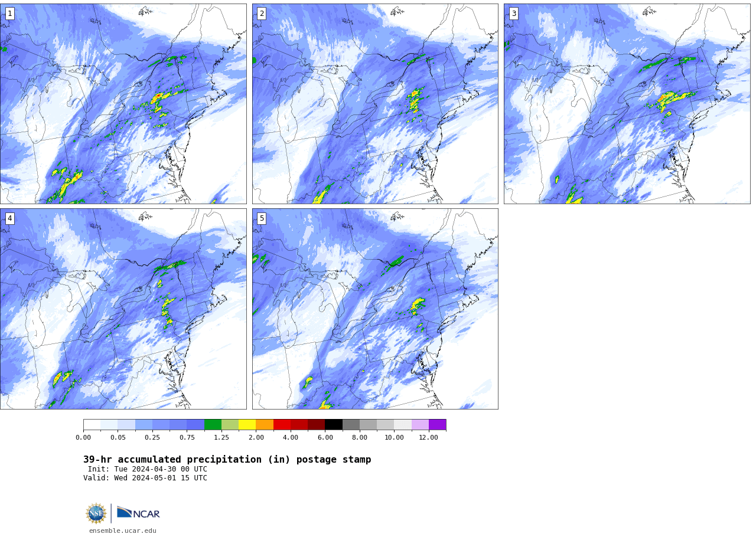Click the dark maroon legend swatch

coord(317,425)
